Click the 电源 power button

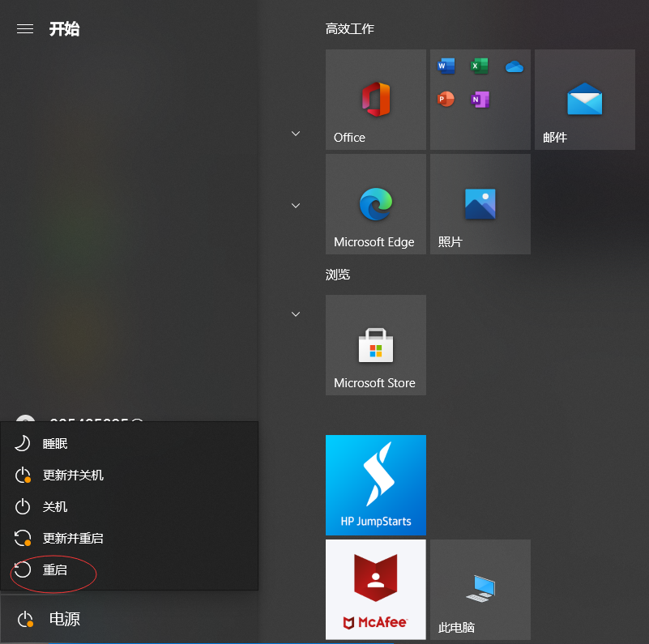click(x=129, y=619)
